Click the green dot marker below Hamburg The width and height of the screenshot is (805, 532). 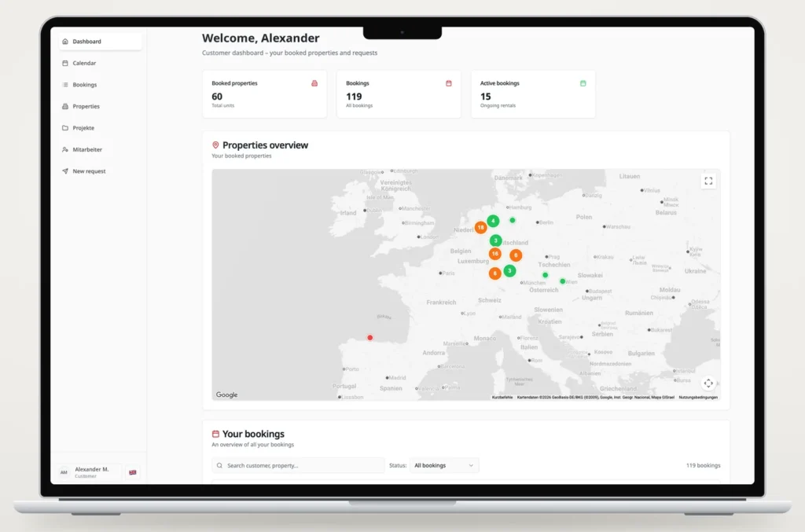click(x=513, y=220)
